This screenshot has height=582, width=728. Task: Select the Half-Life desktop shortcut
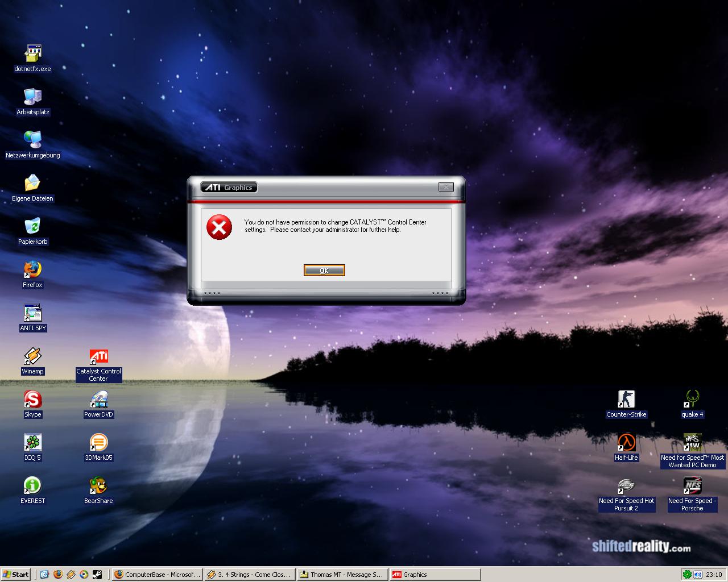click(627, 447)
